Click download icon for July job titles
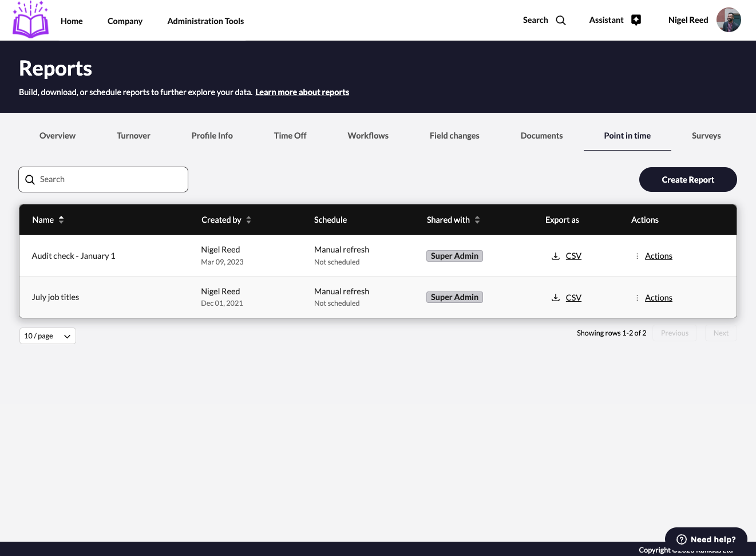This screenshot has height=556, width=756. click(x=555, y=298)
